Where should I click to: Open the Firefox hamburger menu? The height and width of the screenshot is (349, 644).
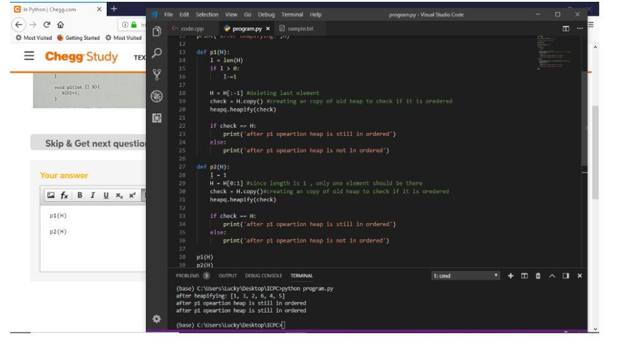[591, 25]
